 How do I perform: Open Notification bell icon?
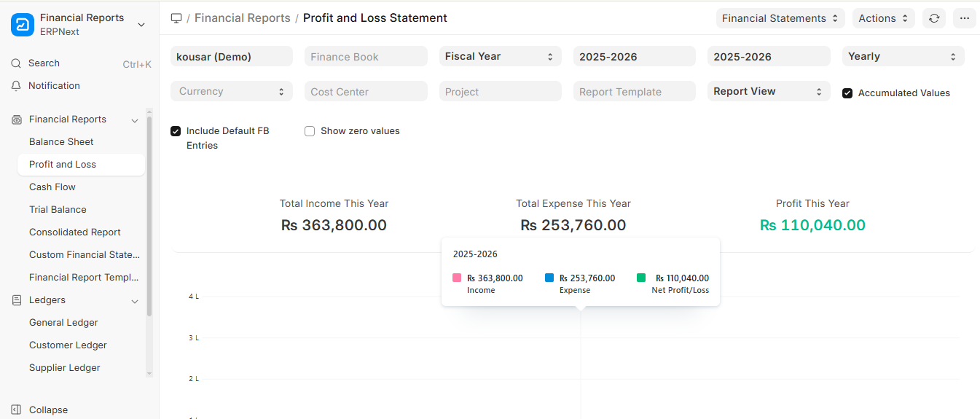16,86
